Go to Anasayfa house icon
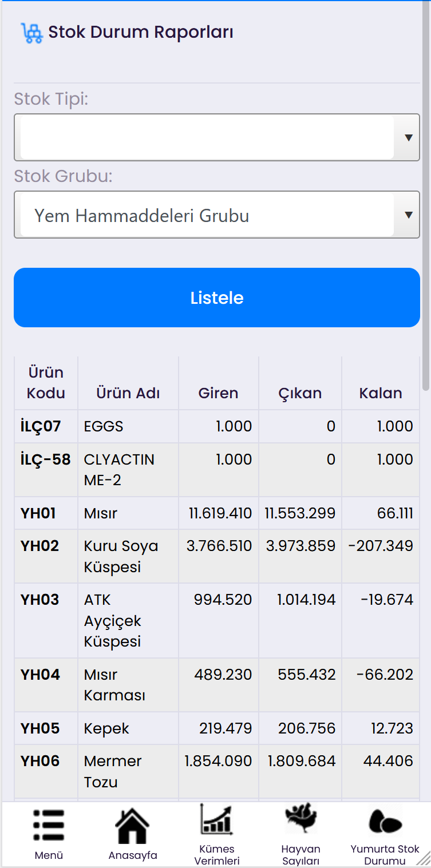 132,826
